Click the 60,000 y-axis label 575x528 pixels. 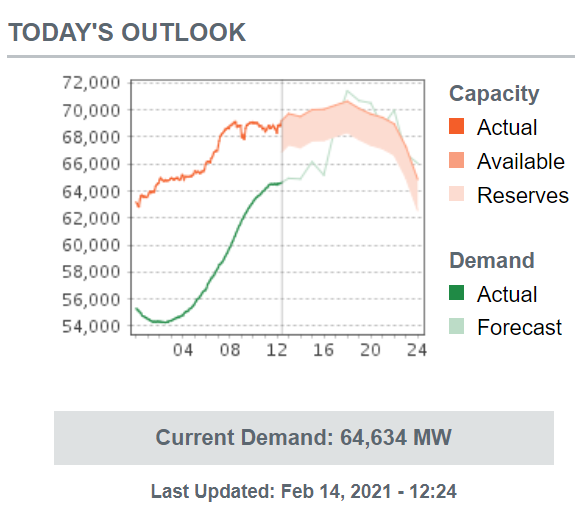91,245
